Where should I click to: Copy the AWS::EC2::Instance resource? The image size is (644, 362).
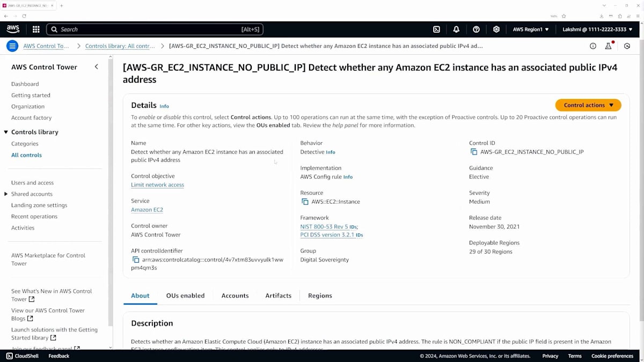pos(305,202)
